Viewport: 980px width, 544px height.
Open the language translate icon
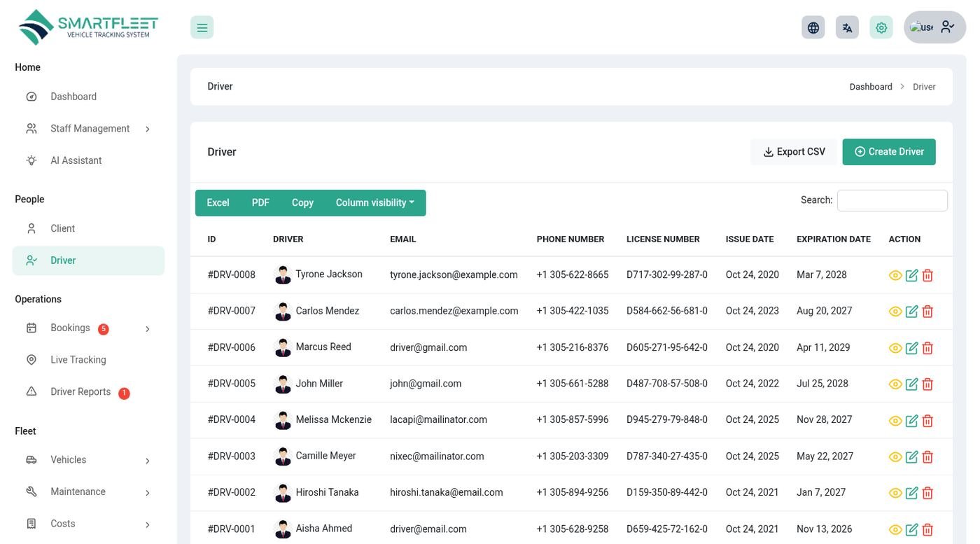coord(847,27)
